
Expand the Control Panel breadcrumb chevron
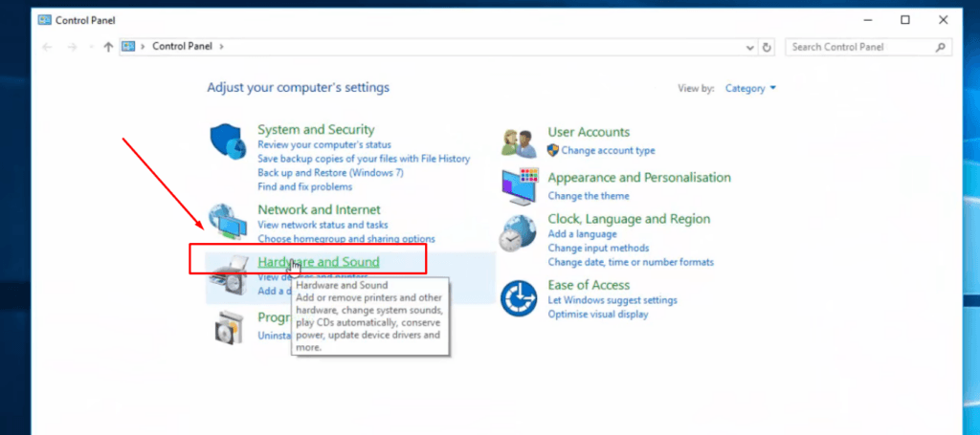coord(221,46)
